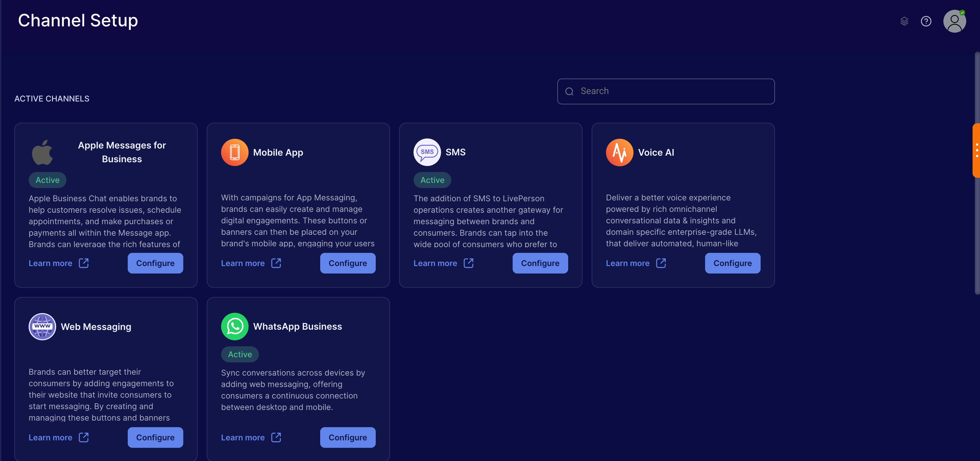Click the Mobile App card title
Image resolution: width=980 pixels, height=461 pixels.
pyautogui.click(x=278, y=153)
